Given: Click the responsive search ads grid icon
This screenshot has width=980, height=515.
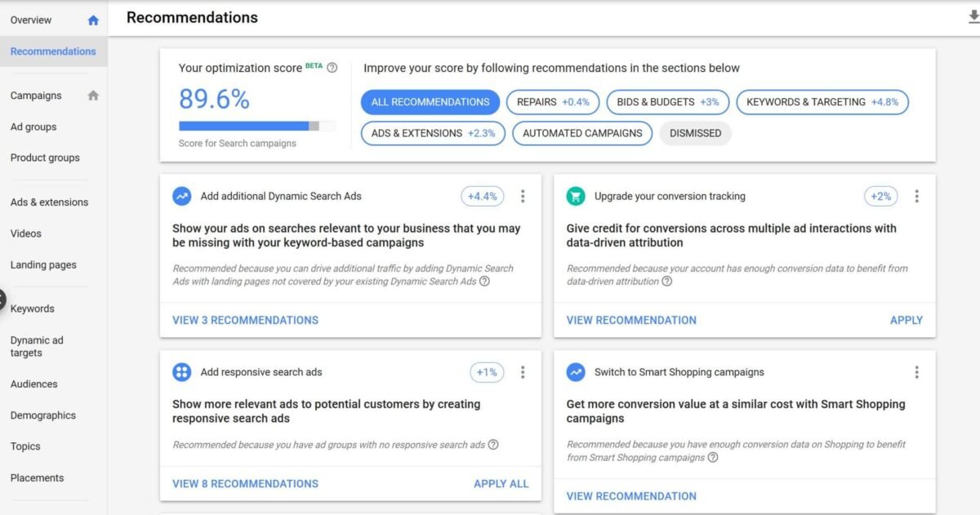Looking at the screenshot, I should tap(181, 372).
